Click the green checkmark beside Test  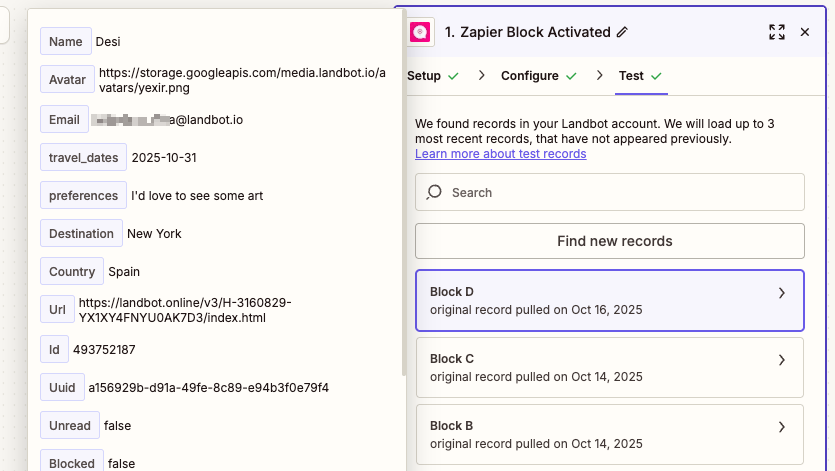tap(656, 76)
